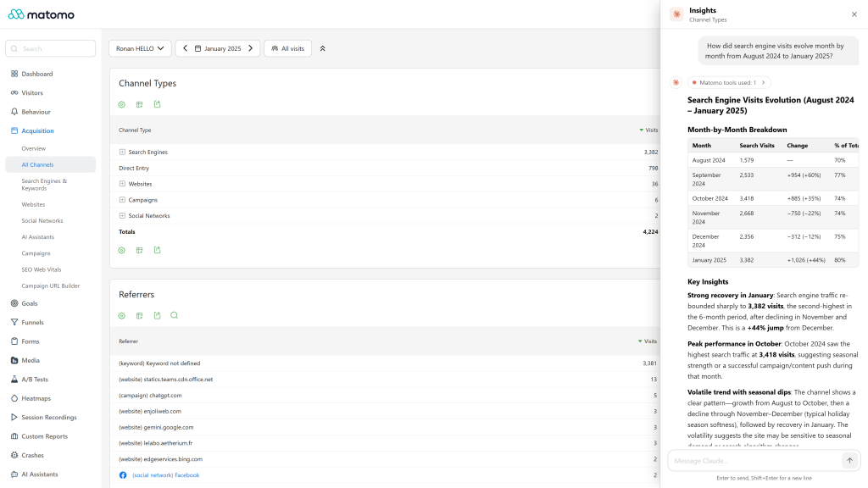Viewport: 868px width, 488px height.
Task: Expand Matomo tools used details
Action: [x=729, y=82]
